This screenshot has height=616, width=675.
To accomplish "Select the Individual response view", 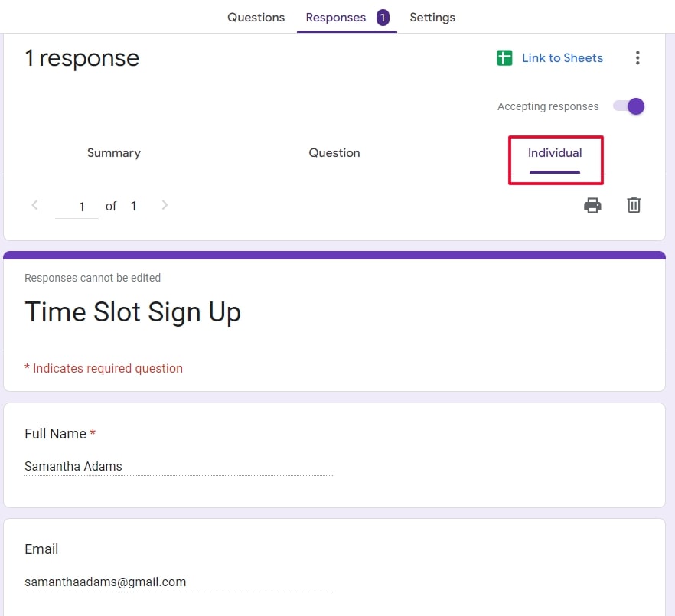I will click(555, 152).
